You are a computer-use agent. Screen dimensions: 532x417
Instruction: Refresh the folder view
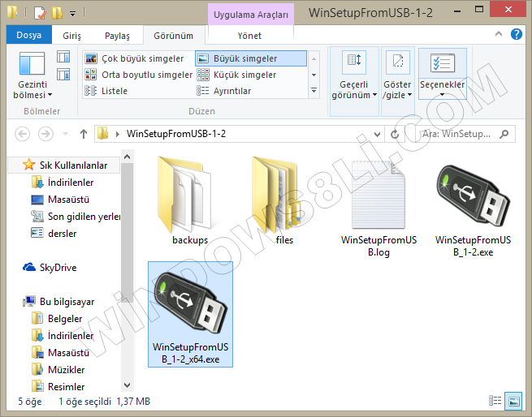click(395, 134)
